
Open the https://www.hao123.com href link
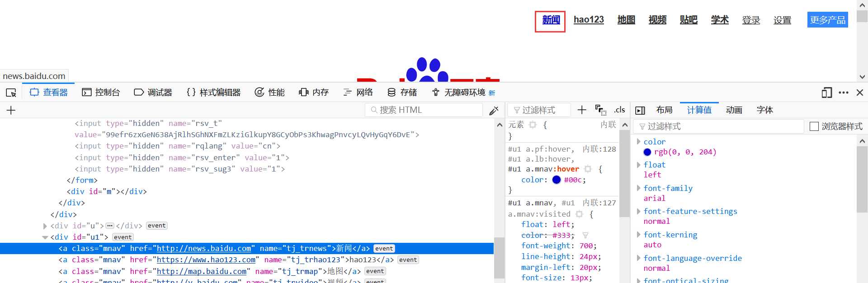tap(206, 260)
